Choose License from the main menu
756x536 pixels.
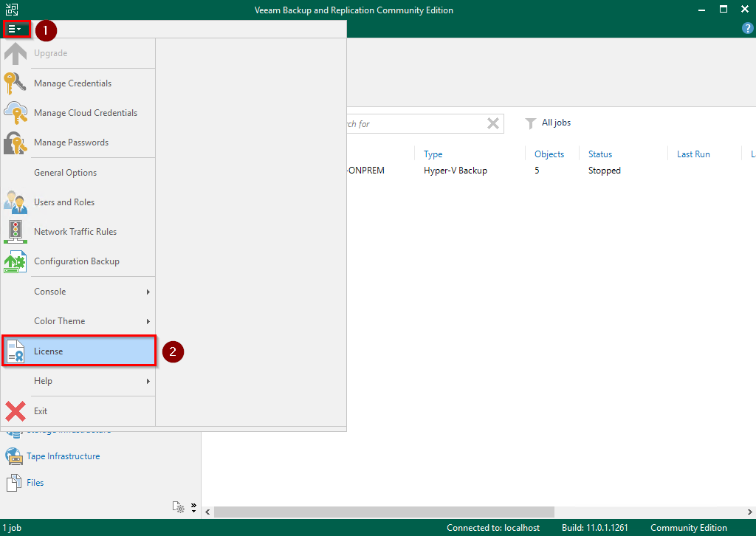pos(78,351)
